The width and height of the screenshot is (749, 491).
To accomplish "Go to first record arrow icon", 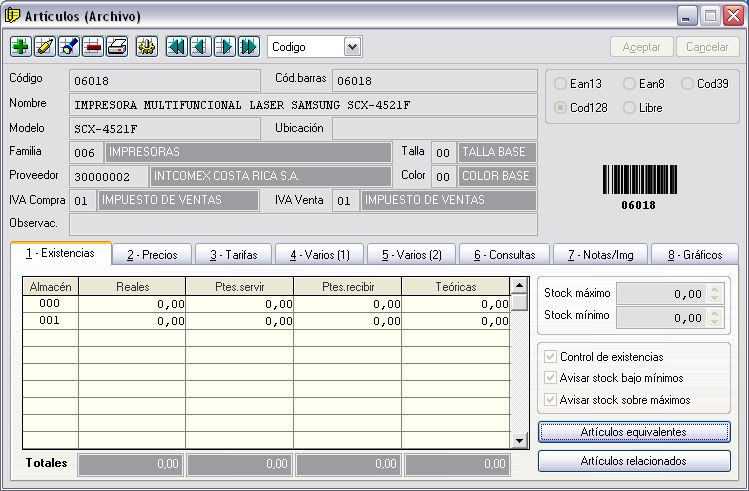I will click(177, 47).
